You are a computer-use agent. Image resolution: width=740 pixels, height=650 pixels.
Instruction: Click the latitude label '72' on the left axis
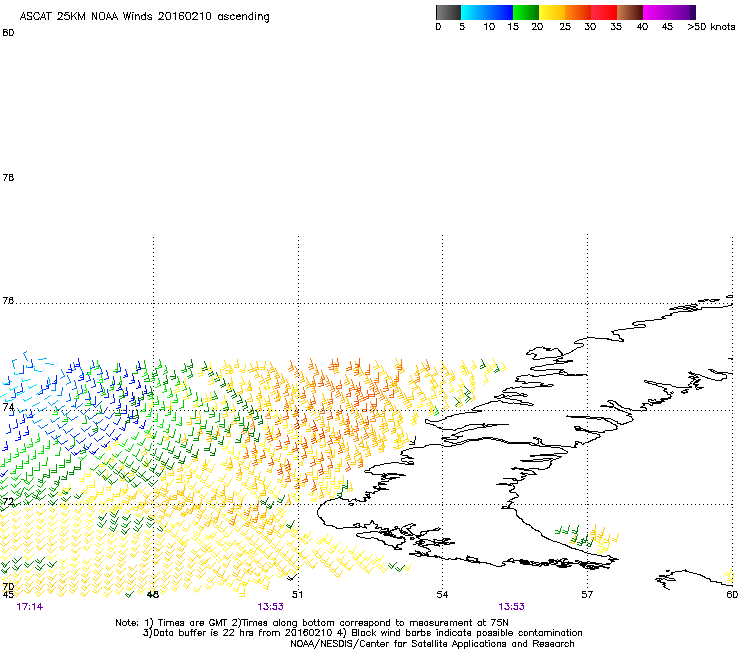click(8, 501)
